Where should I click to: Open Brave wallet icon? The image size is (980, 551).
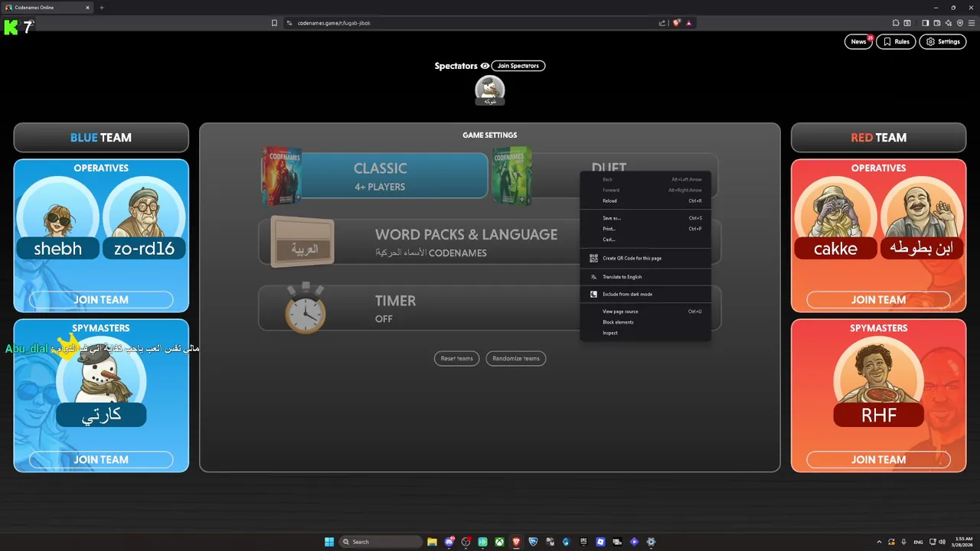pos(936,23)
